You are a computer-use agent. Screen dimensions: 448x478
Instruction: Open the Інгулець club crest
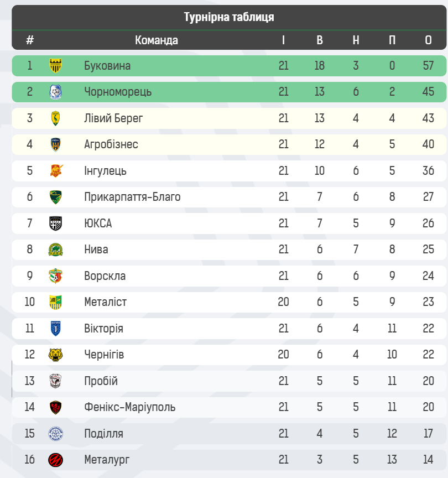tap(55, 171)
